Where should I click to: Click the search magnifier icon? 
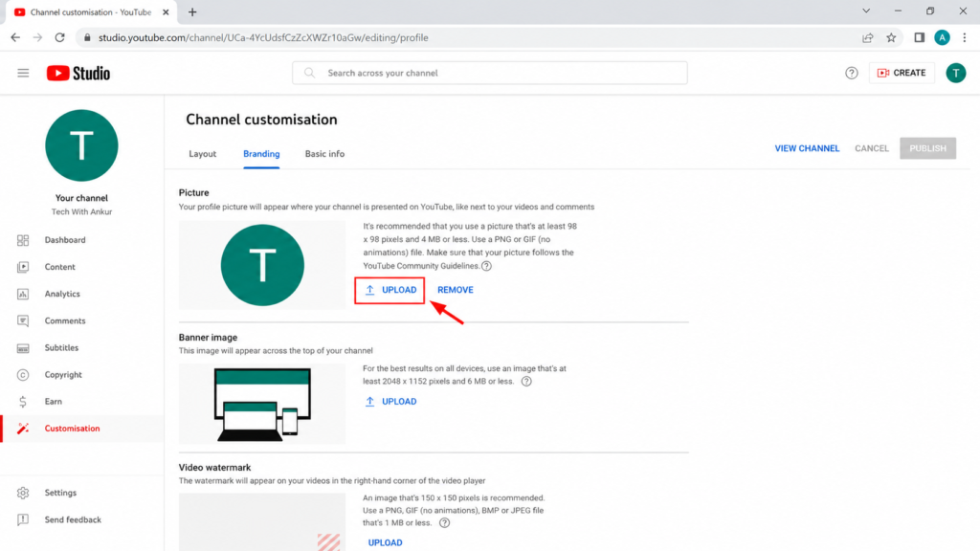(x=309, y=73)
